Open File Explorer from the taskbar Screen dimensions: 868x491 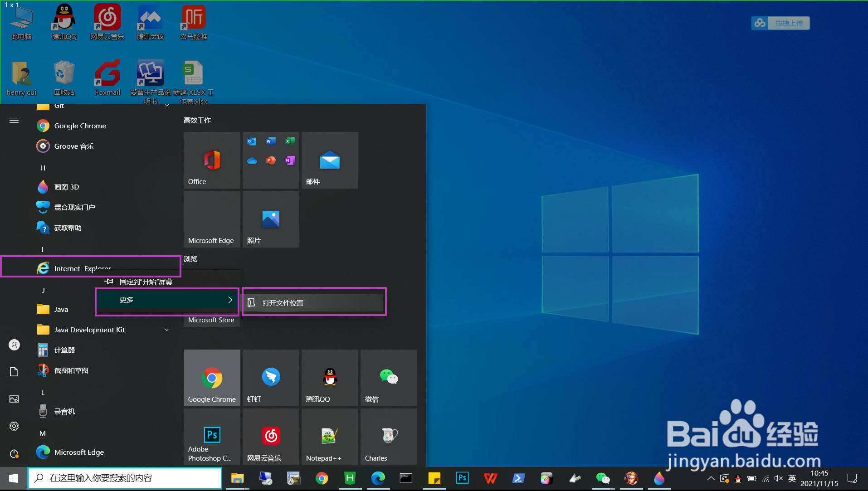pyautogui.click(x=237, y=478)
